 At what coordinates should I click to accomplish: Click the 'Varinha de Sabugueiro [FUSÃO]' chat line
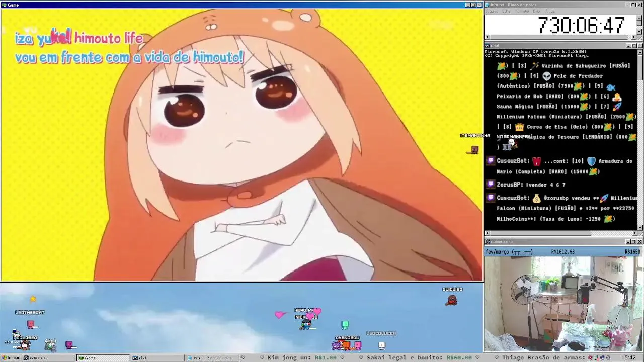[x=586, y=66]
